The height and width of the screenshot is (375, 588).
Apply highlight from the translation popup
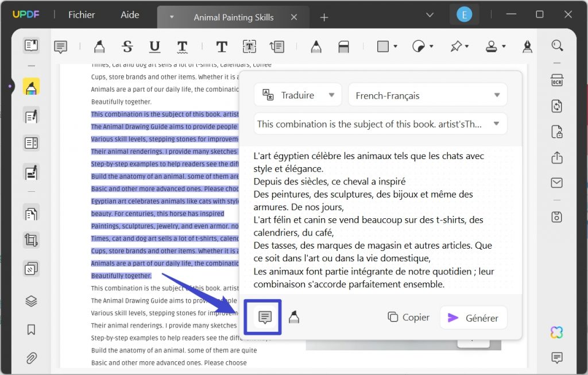click(x=294, y=317)
